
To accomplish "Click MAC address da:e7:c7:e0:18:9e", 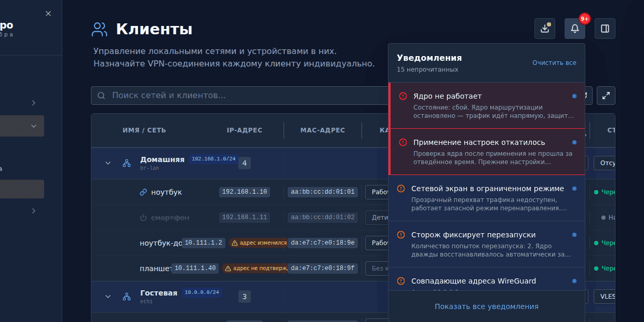I will click(323, 243).
